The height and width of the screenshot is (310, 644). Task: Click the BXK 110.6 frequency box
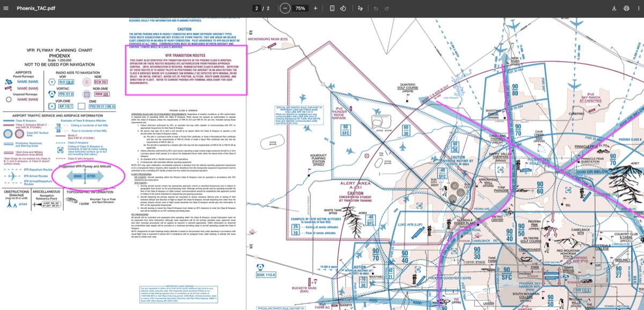[x=266, y=275]
